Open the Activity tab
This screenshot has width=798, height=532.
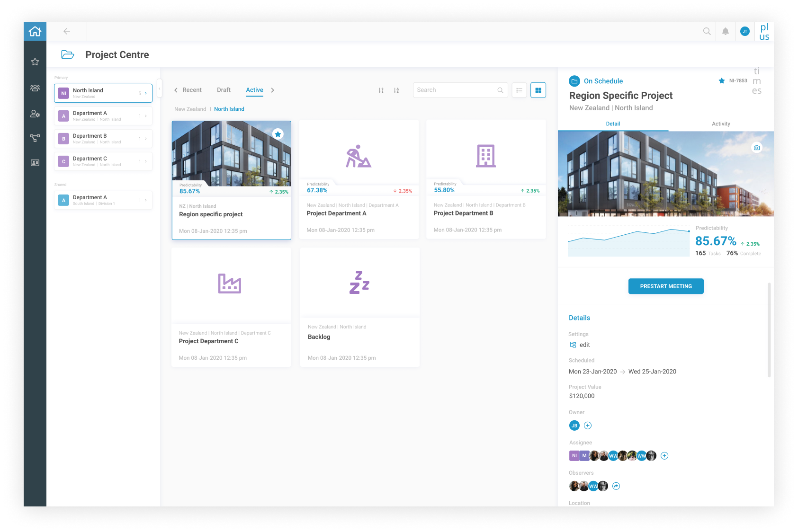click(720, 124)
